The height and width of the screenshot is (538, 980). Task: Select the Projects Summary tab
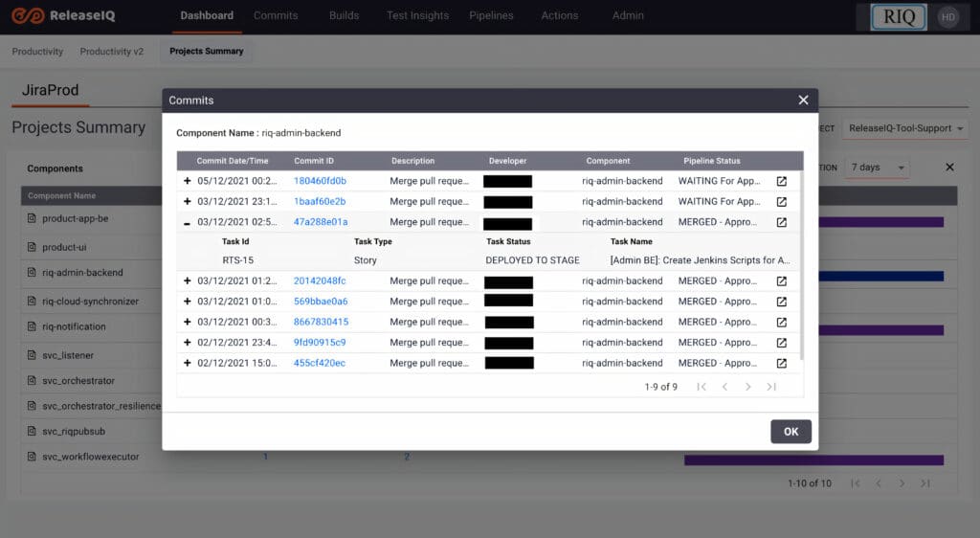pyautogui.click(x=207, y=52)
